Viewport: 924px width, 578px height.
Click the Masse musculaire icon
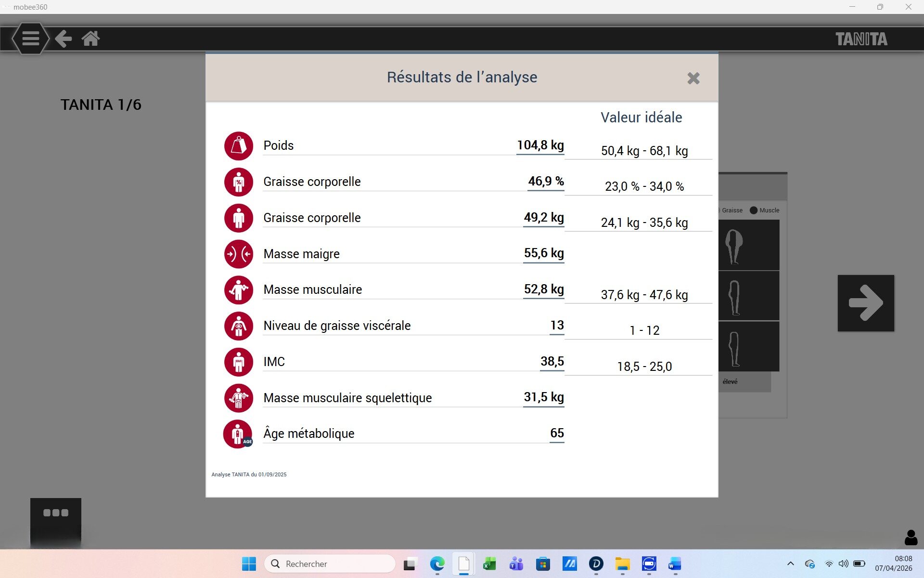point(239,290)
